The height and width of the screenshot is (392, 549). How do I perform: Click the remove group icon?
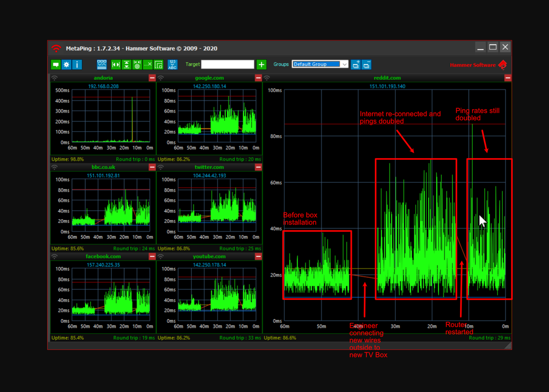click(366, 65)
